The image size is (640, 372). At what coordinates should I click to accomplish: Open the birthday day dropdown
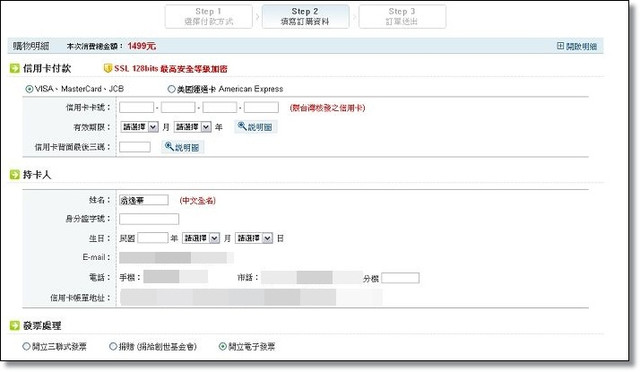254,238
